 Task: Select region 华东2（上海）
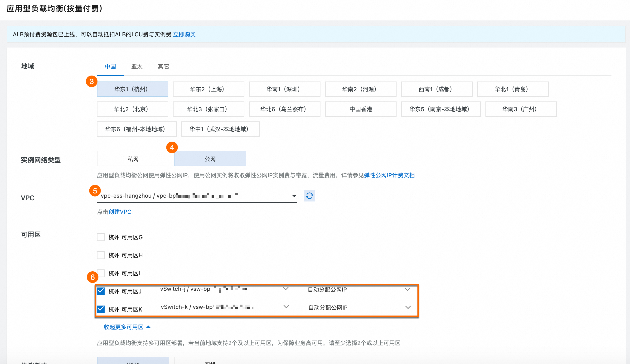(208, 89)
